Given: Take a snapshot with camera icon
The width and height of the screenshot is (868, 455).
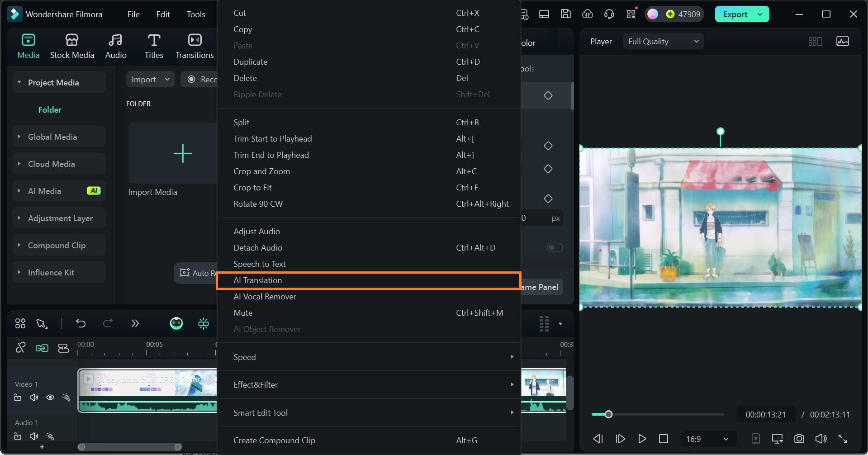Looking at the screenshot, I should click(799, 439).
